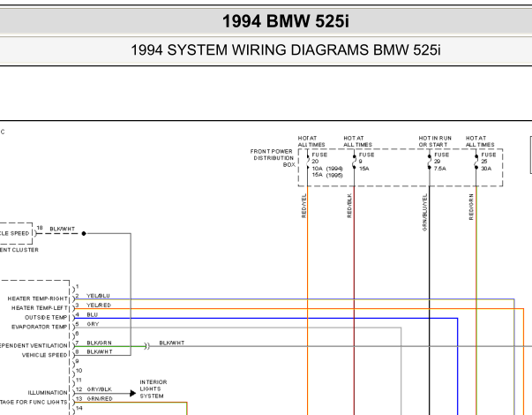
Task: Click the 'BLU' wire label at pin 4
Action: (93, 314)
